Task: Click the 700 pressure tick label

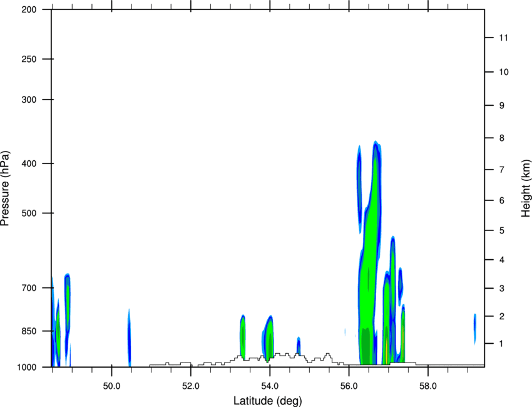Action: [29, 288]
